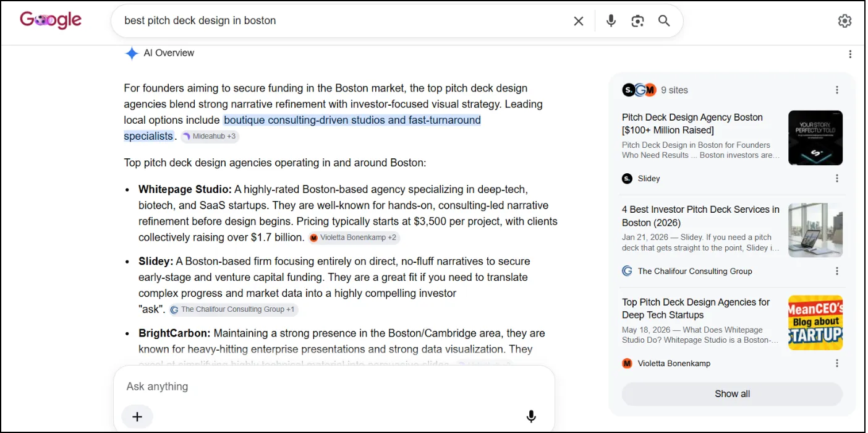Open Pitch Deck Design Agency Boston result

(x=692, y=124)
